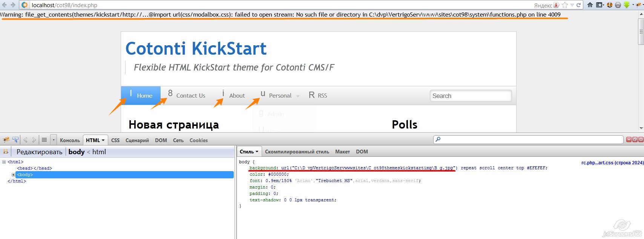Viewport: 644px width, 239px height.
Task: Click the font property line in body rule
Action: click(335, 181)
